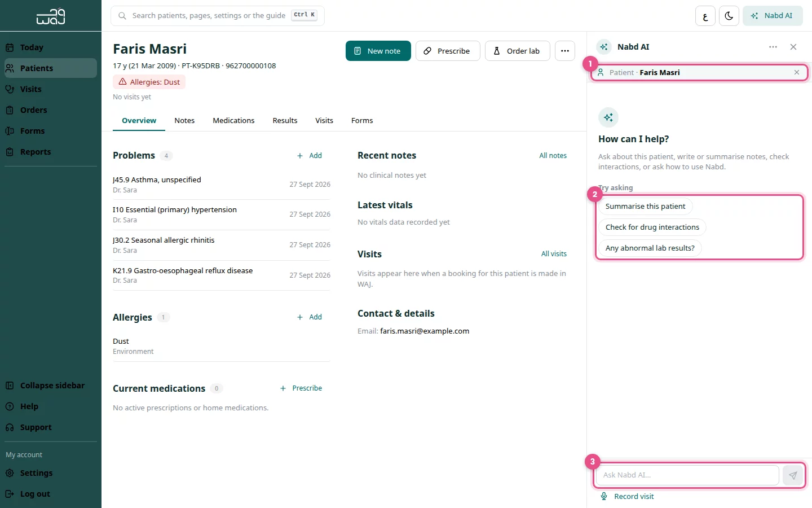The width and height of the screenshot is (812, 508).
Task: Click the Ask Nabd AI input field
Action: (x=687, y=475)
